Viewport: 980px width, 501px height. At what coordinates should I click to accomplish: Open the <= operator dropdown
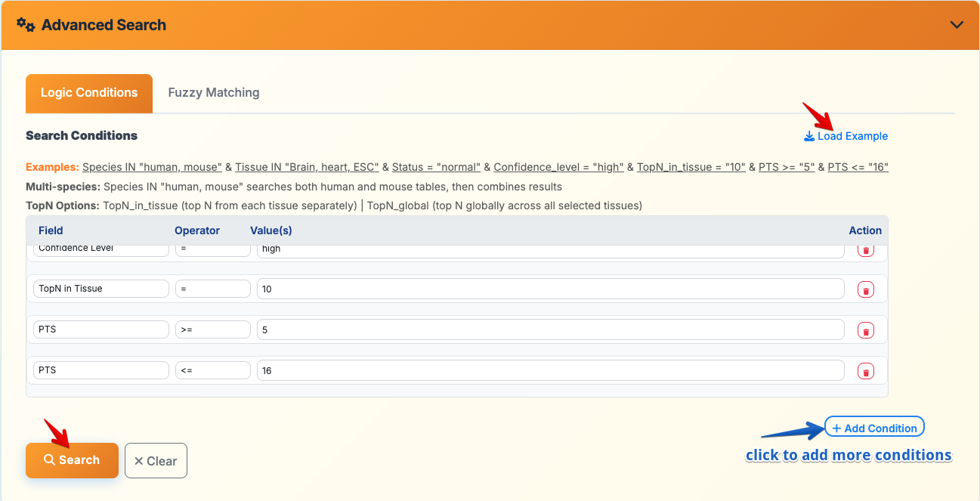(x=212, y=370)
